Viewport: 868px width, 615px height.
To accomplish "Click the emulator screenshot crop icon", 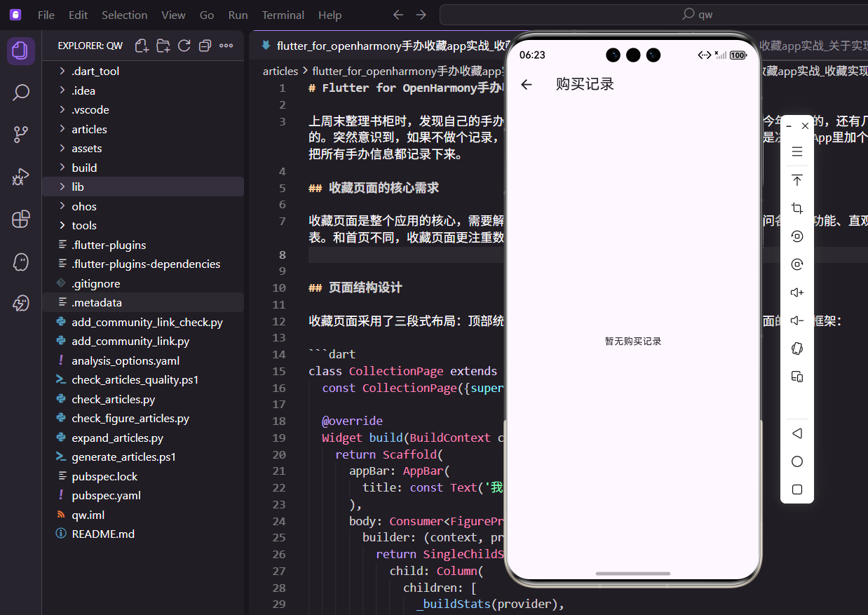I will [797, 208].
